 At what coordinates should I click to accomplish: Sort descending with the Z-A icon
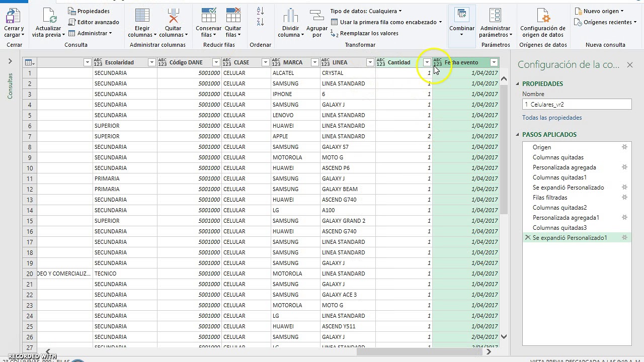coord(261,22)
